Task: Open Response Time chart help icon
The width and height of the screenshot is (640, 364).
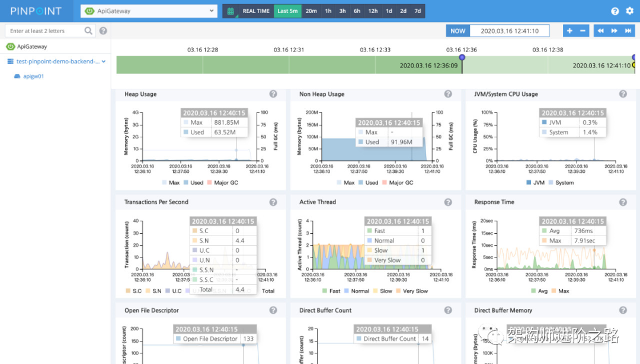Action: pyautogui.click(x=623, y=202)
